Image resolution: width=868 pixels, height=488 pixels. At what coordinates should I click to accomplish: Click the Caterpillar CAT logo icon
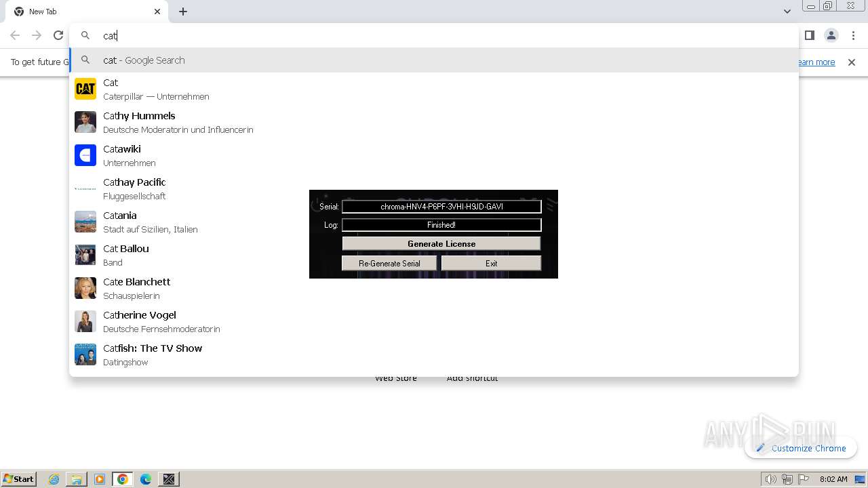tap(85, 89)
